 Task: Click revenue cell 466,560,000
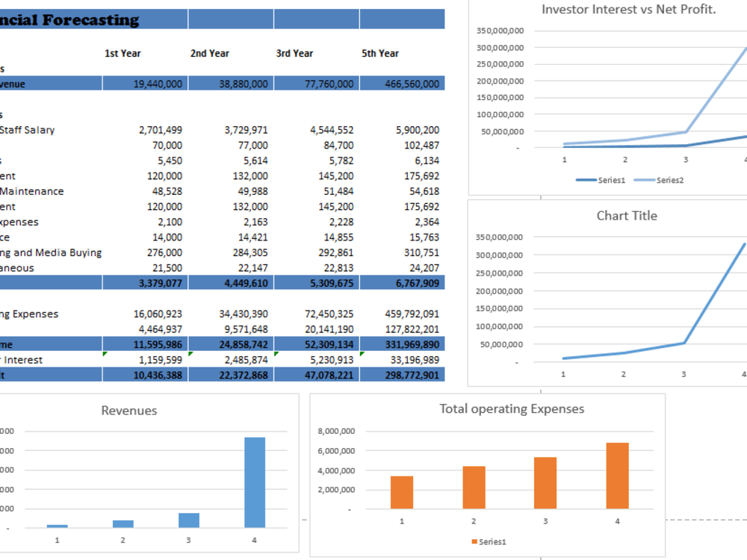pos(403,84)
